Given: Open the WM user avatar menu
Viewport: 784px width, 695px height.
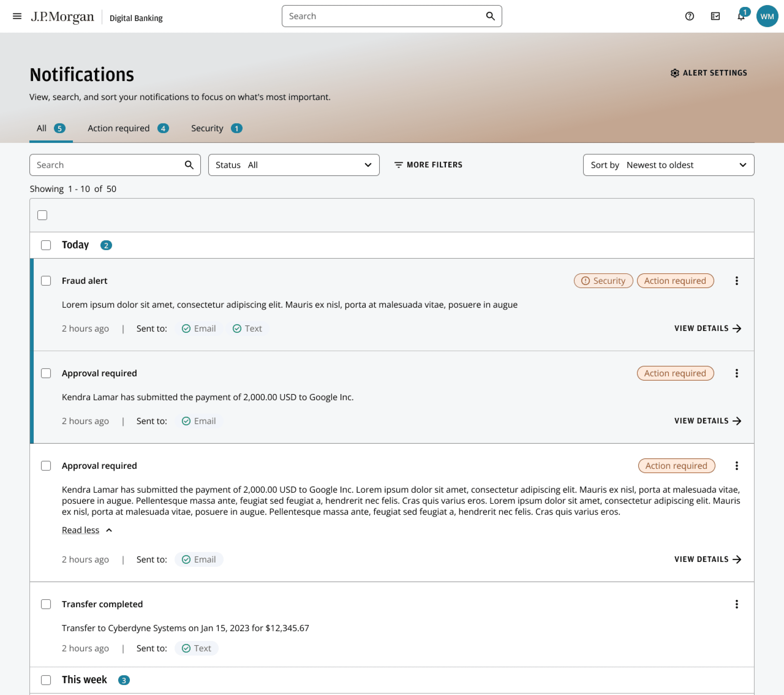Looking at the screenshot, I should tap(767, 16).
